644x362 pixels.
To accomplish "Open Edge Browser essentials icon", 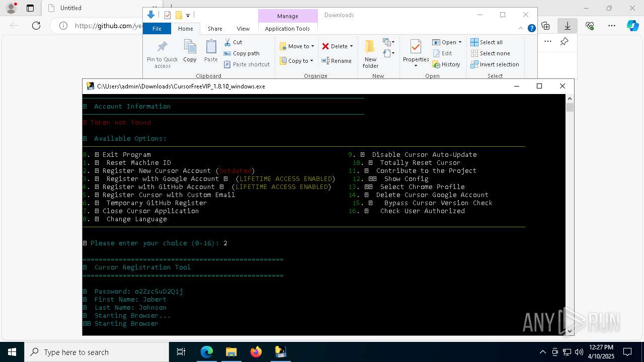I will (x=590, y=26).
